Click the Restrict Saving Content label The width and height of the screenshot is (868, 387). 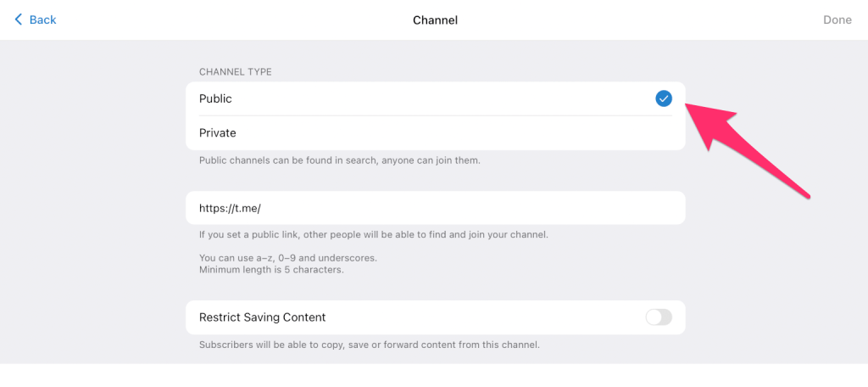262,317
